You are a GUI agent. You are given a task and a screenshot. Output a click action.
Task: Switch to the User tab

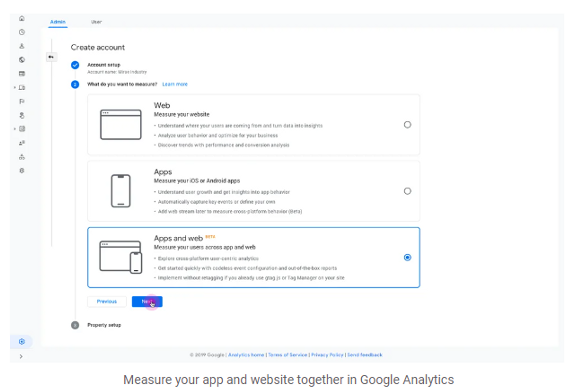pos(96,22)
